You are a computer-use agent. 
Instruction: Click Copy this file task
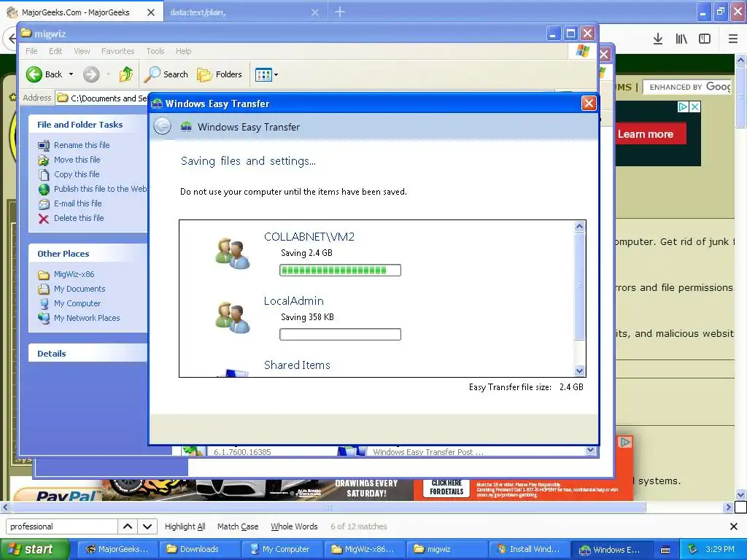(76, 174)
